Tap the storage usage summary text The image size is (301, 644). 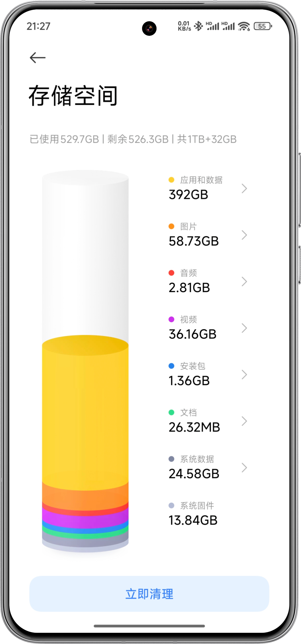pos(133,139)
